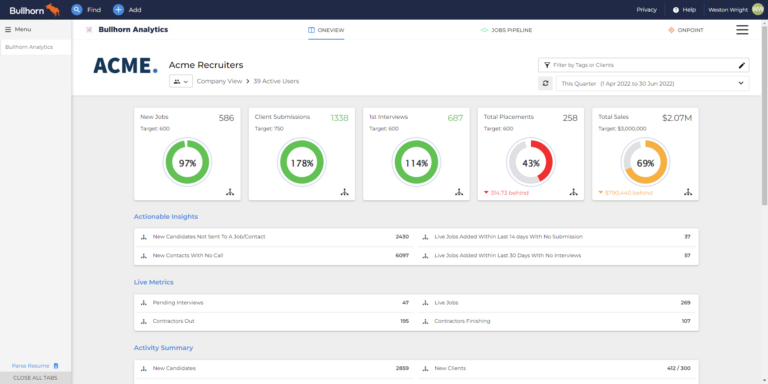The height and width of the screenshot is (384, 768).
Task: Click the "$790,440 behind" text
Action: pos(628,193)
